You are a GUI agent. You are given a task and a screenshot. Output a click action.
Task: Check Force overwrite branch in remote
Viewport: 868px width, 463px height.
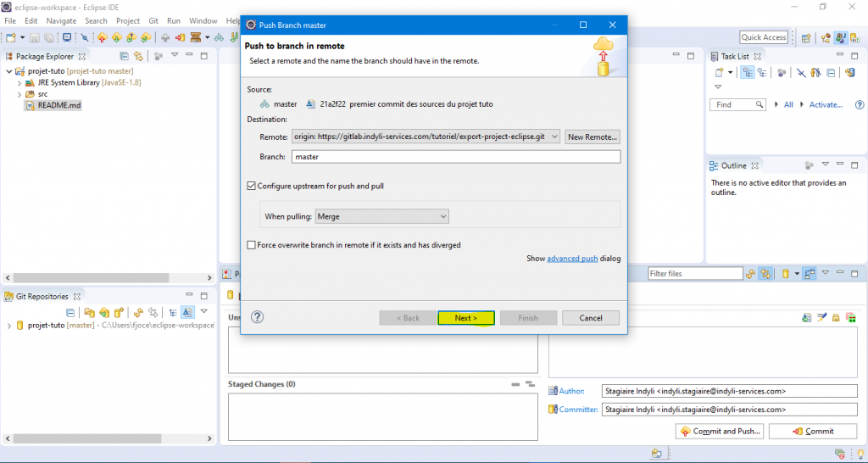point(251,245)
